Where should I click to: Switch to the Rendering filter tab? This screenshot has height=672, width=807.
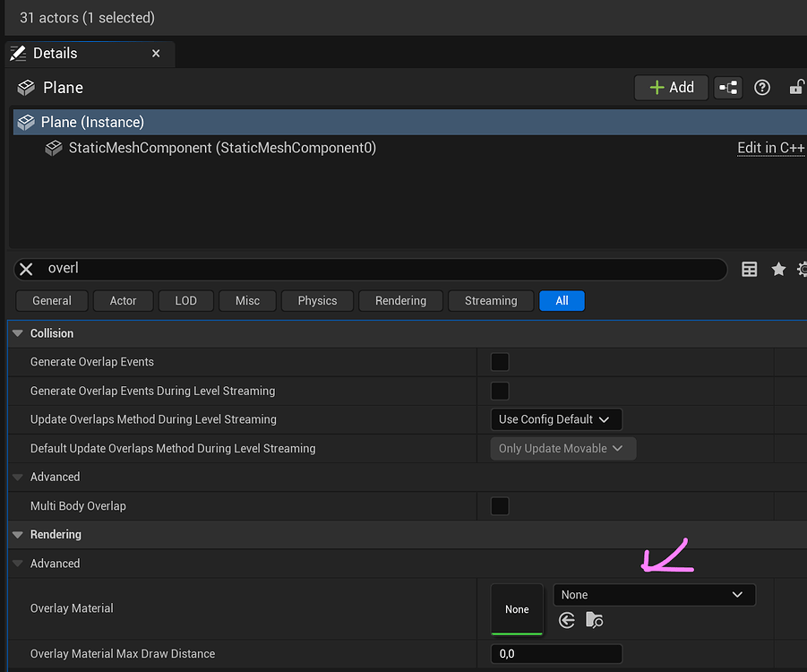pyautogui.click(x=400, y=301)
